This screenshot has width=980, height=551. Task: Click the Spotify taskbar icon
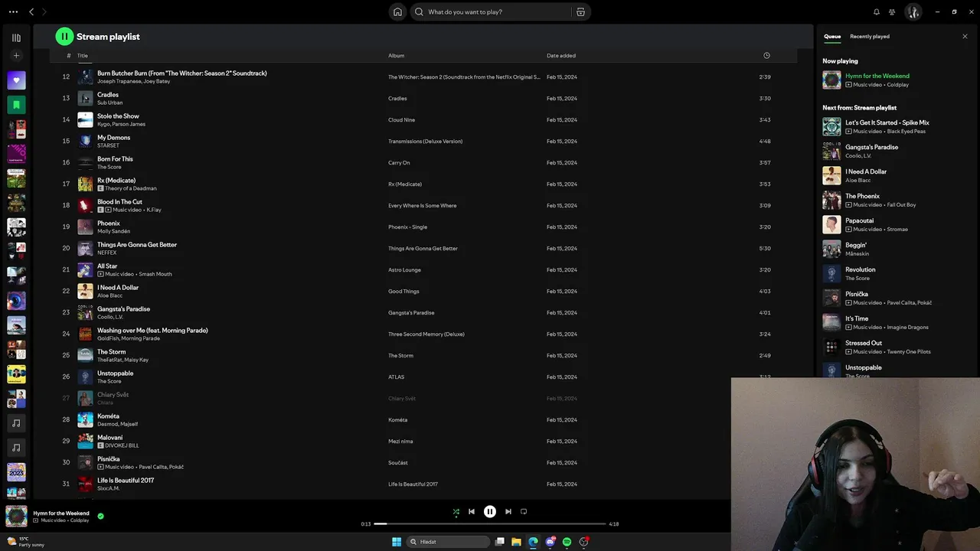567,542
